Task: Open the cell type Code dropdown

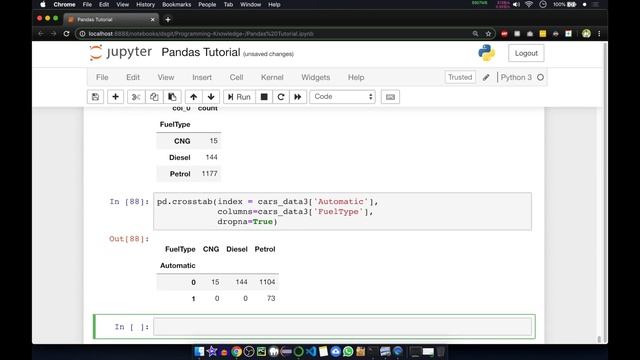Action: (342, 97)
